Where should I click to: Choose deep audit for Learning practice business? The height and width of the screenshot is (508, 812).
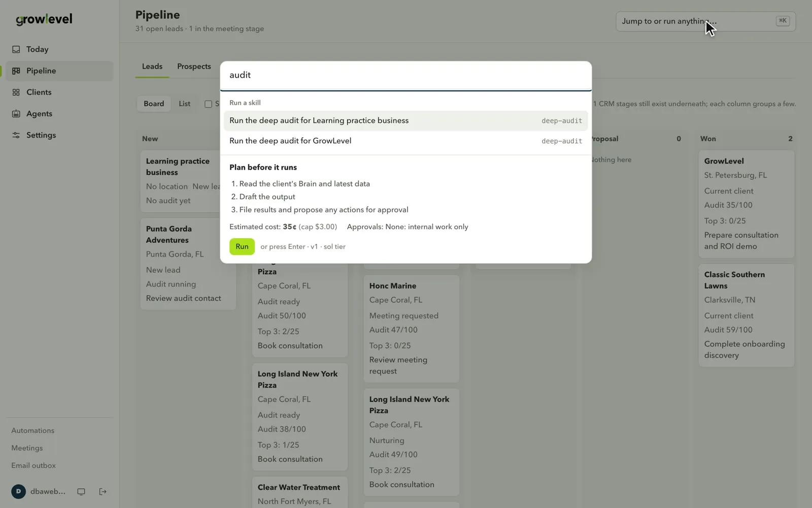405,121
